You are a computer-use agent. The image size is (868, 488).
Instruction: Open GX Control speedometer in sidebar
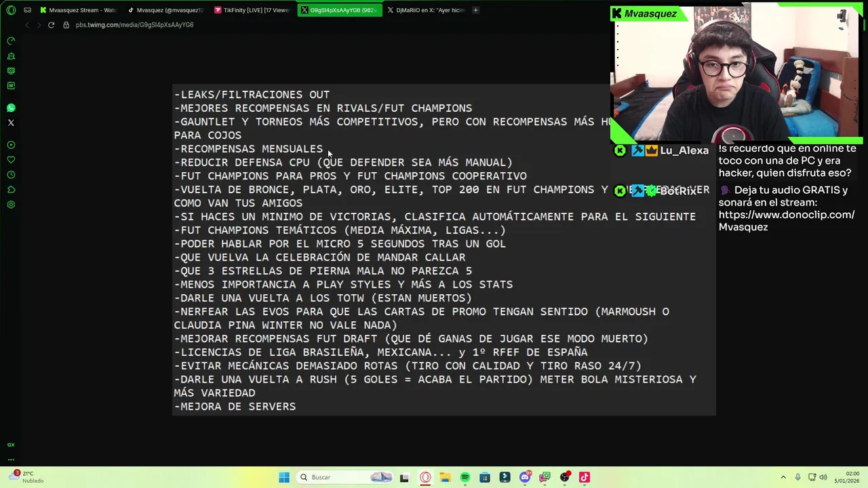tap(11, 41)
